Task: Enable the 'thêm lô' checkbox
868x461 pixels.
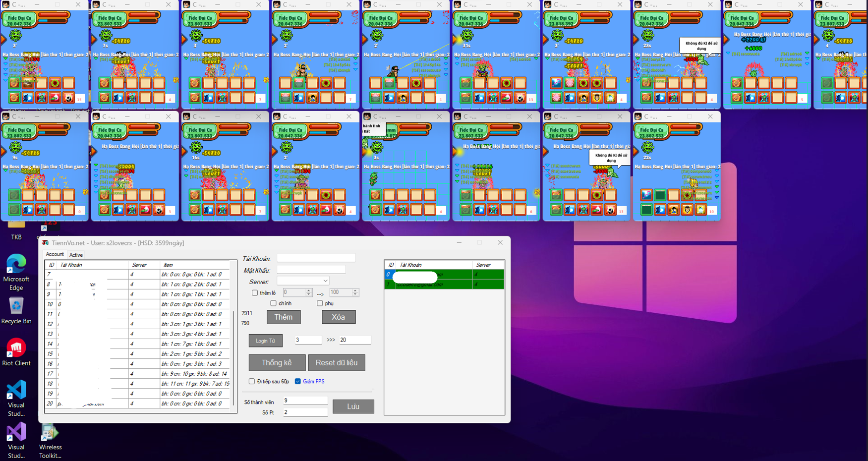Action: point(255,293)
